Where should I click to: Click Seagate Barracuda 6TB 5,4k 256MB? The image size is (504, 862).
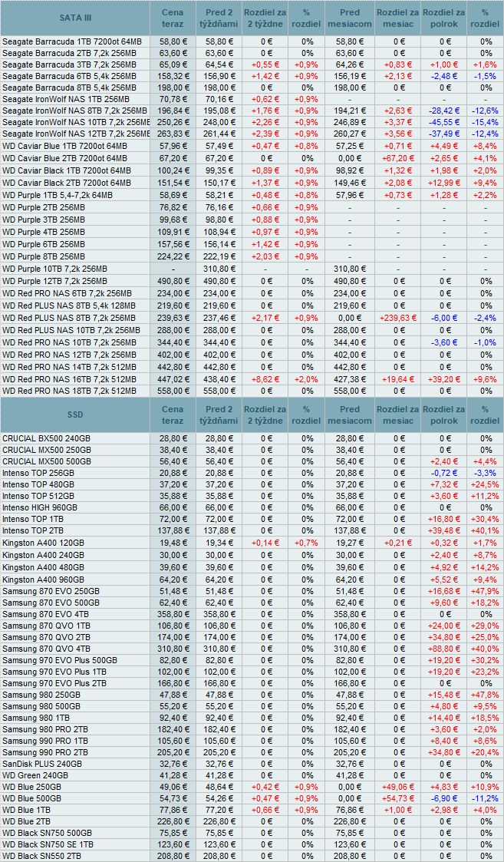(x=69, y=76)
